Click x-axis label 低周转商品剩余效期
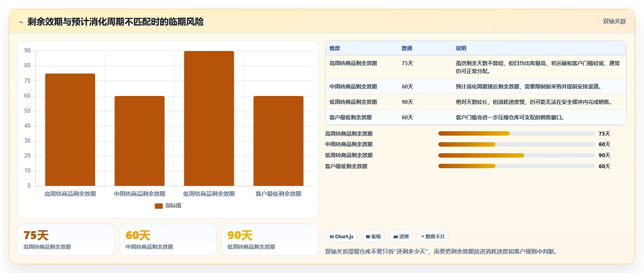 (x=209, y=194)
